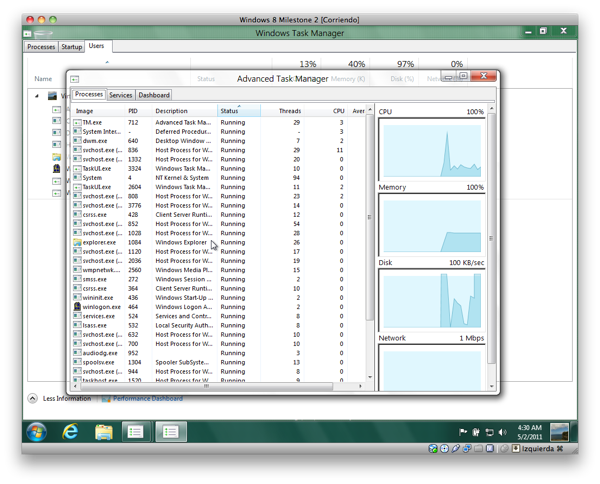Click the explorer.exe folder icon
Viewport: 600px width, 484px height.
[x=77, y=242]
